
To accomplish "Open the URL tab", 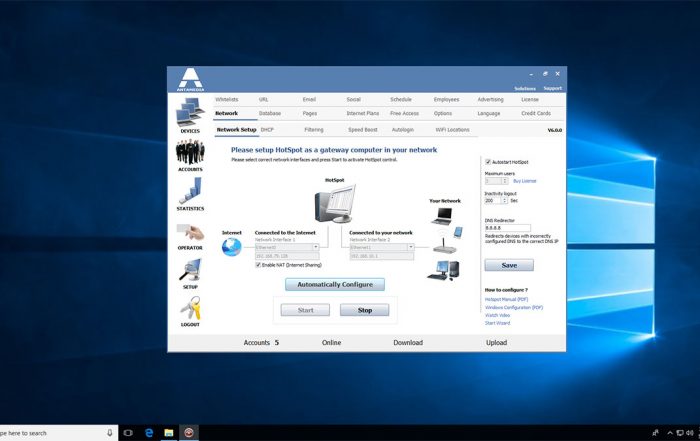I will [x=263, y=100].
